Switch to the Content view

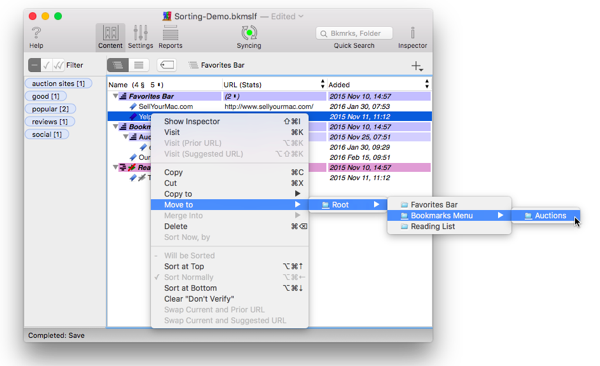[110, 37]
